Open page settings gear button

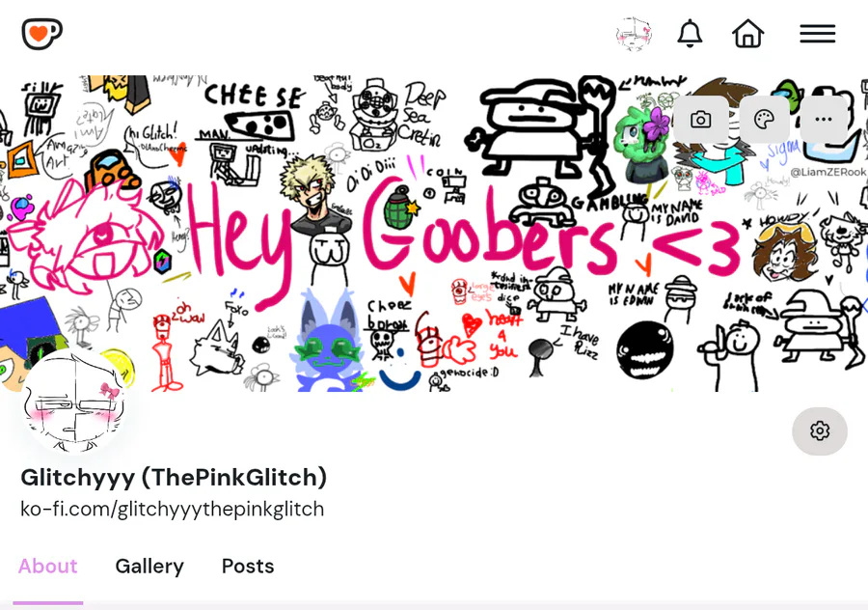pyautogui.click(x=820, y=431)
